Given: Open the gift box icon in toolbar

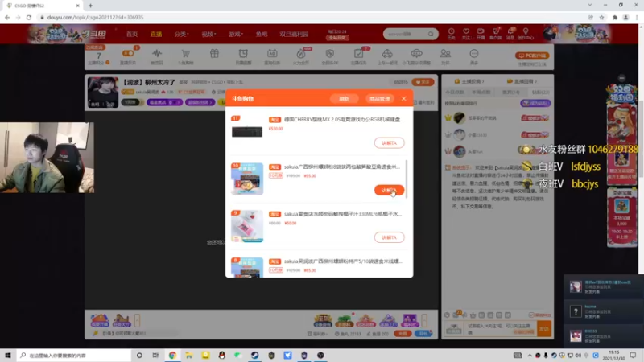Looking at the screenshot, I should 214,54.
